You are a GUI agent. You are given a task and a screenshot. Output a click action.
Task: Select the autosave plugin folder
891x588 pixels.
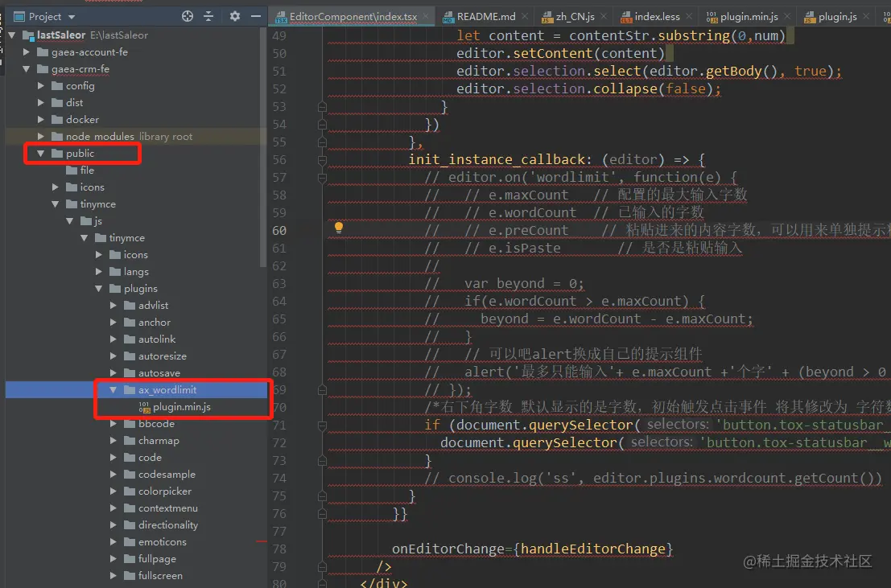152,373
